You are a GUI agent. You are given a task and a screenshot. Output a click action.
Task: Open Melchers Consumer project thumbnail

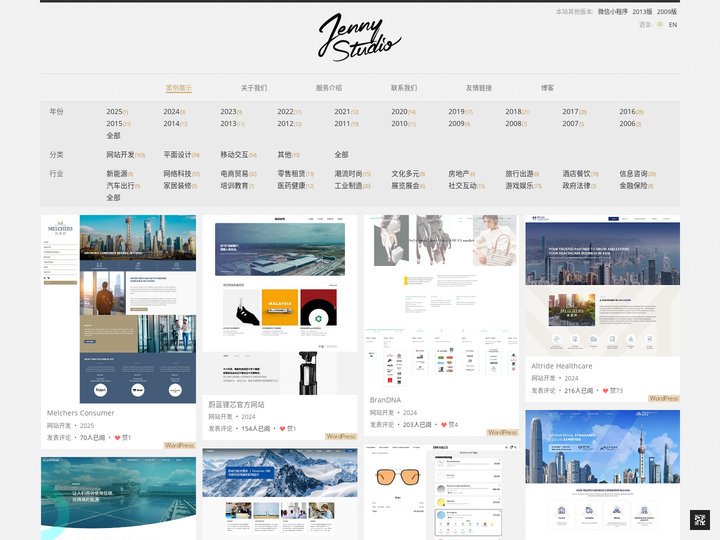coord(118,309)
